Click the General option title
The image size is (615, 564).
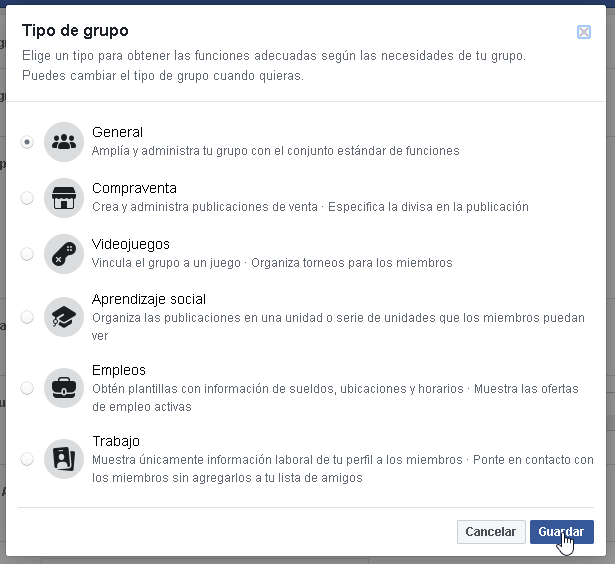(117, 132)
